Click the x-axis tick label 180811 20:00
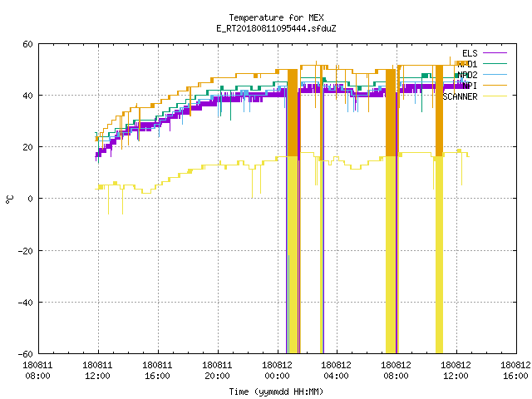 pyautogui.click(x=217, y=371)
